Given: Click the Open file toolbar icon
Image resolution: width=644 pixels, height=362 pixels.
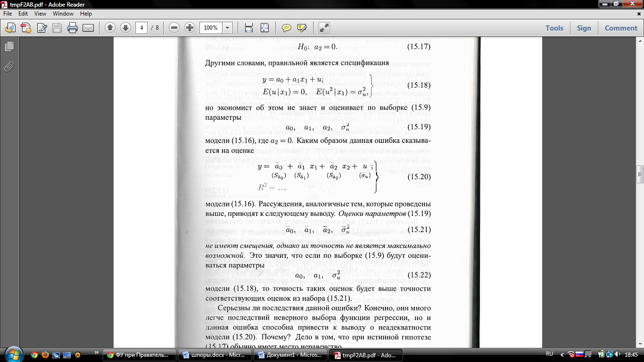Looking at the screenshot, I should (9, 28).
